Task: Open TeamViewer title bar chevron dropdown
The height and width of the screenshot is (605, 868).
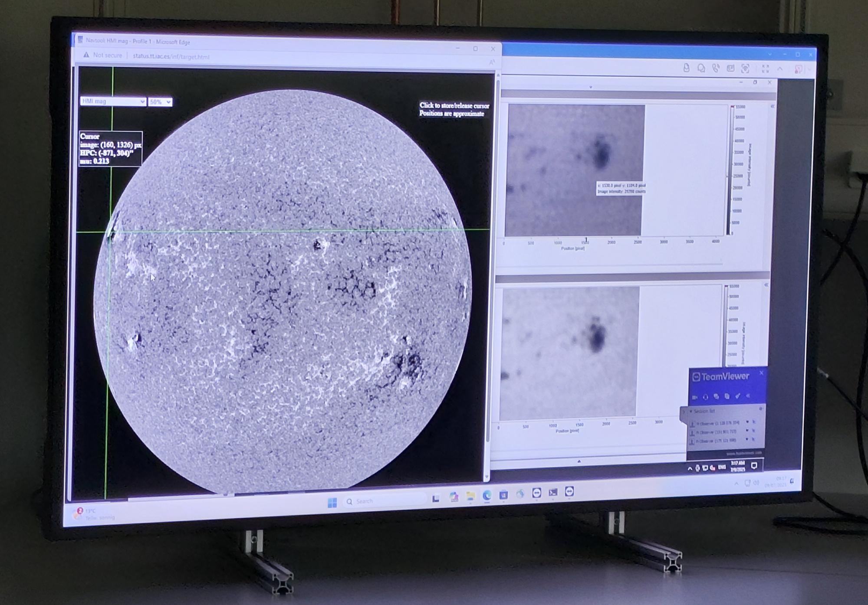Action: click(770, 54)
